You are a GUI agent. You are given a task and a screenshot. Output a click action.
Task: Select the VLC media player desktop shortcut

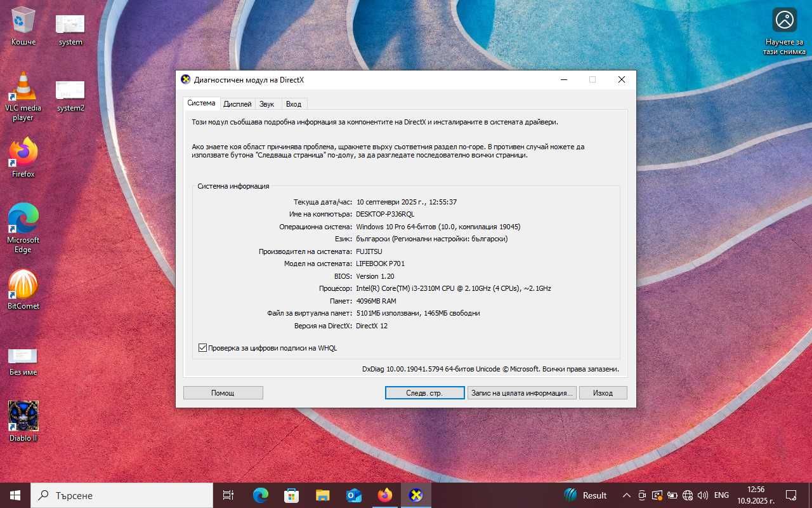pyautogui.click(x=23, y=96)
